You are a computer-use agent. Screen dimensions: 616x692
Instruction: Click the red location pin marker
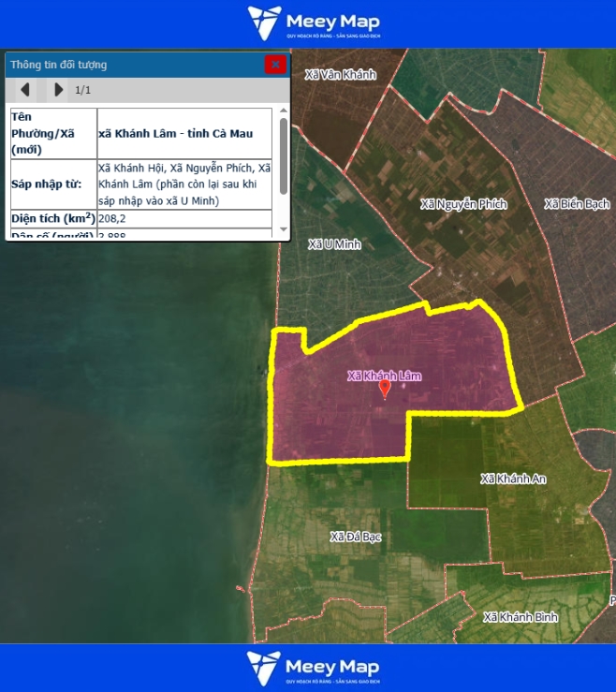[x=384, y=389]
